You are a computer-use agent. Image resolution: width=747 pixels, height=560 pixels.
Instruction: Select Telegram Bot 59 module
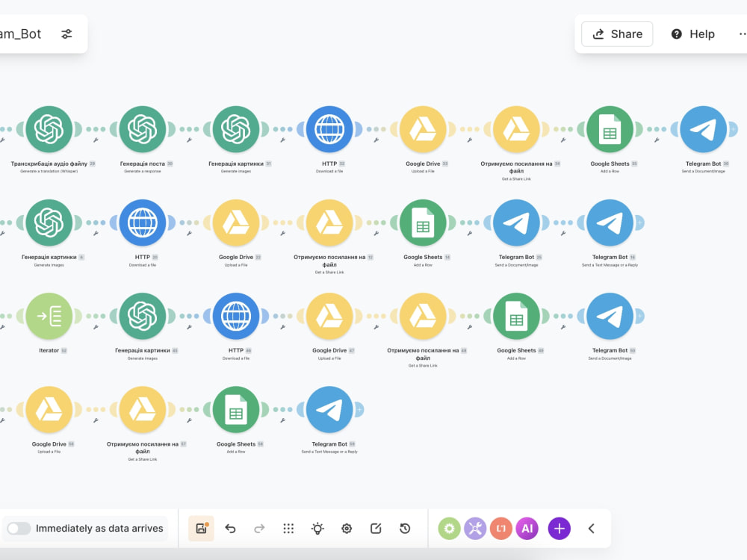(x=329, y=409)
